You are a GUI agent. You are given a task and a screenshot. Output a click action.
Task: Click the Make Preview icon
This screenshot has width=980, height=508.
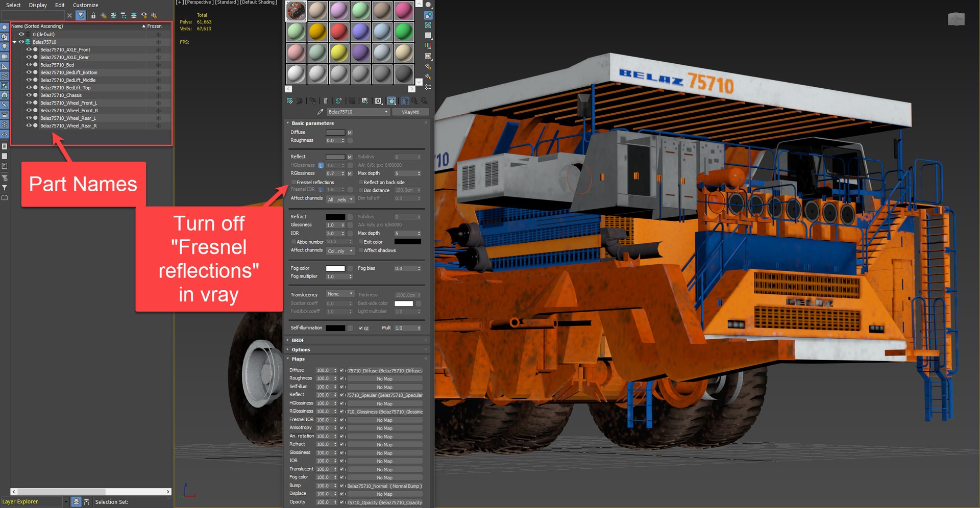point(428,56)
